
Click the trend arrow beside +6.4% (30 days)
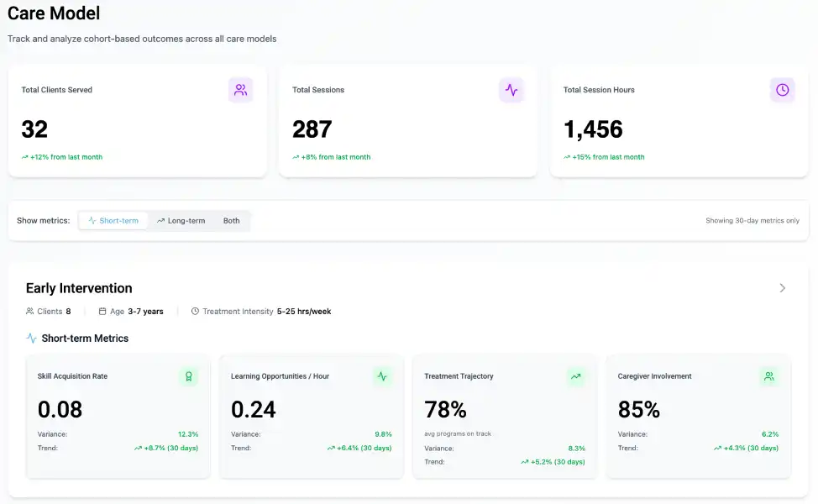(331, 449)
